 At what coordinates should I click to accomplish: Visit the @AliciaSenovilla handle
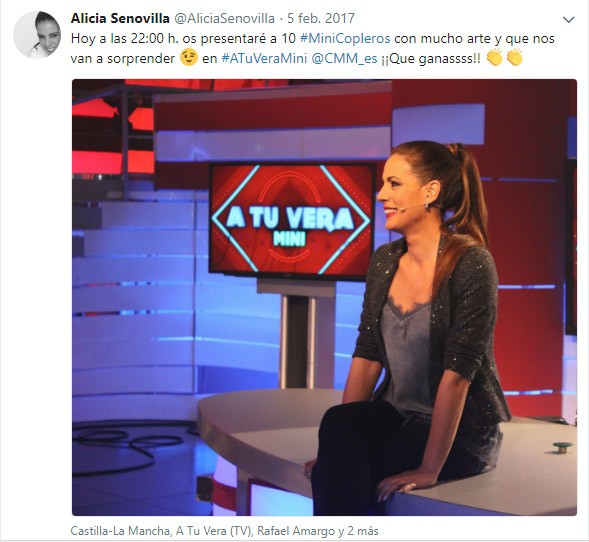coord(225,18)
